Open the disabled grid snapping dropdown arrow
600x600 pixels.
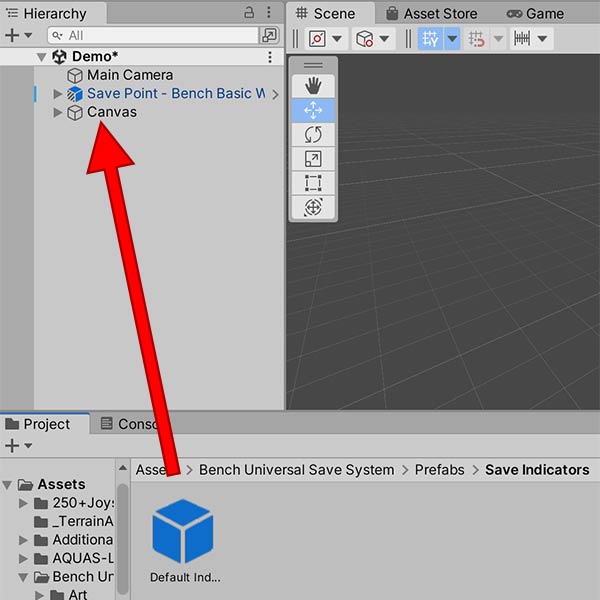[498, 39]
